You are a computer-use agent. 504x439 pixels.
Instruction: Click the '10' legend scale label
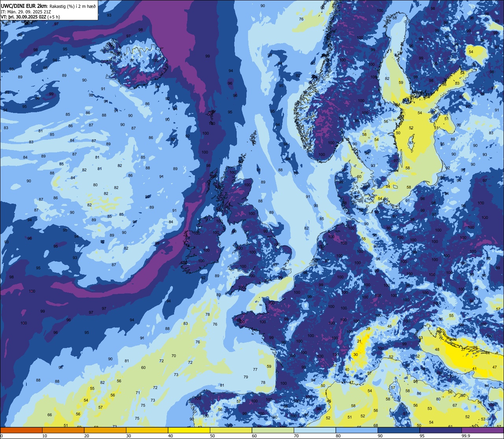pyautogui.click(x=44, y=436)
